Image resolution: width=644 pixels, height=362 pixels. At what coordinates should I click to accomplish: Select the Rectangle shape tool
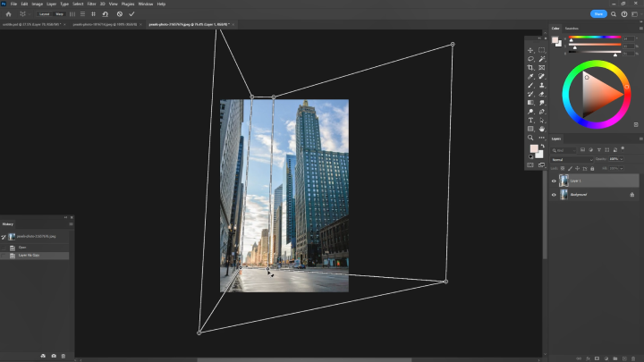pyautogui.click(x=530, y=129)
